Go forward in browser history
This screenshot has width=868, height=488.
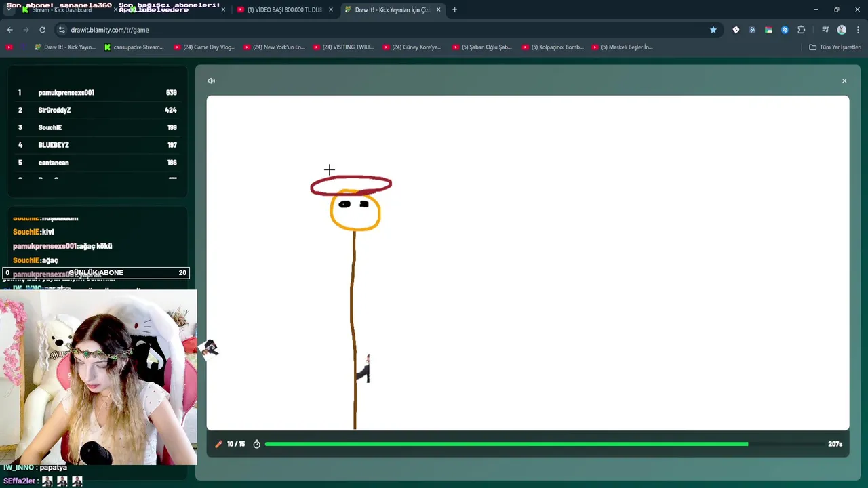pyautogui.click(x=26, y=30)
